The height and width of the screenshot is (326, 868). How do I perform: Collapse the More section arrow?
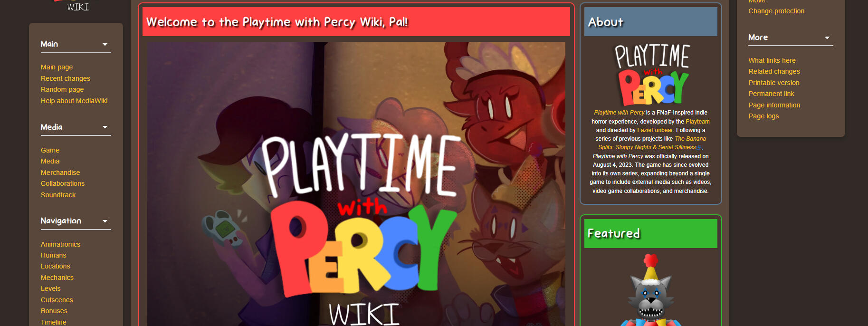point(827,38)
